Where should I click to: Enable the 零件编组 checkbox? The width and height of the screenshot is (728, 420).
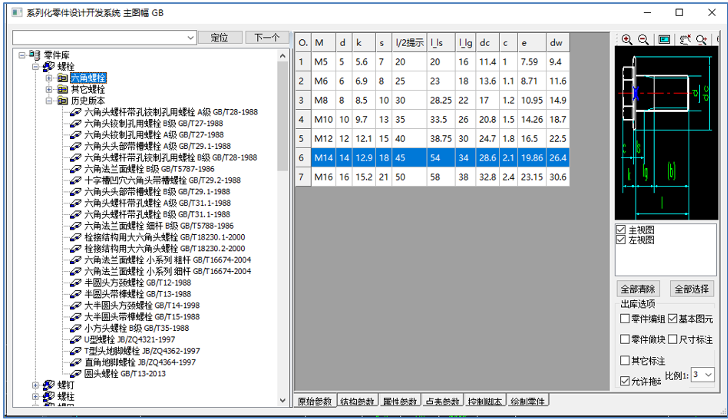(x=625, y=319)
